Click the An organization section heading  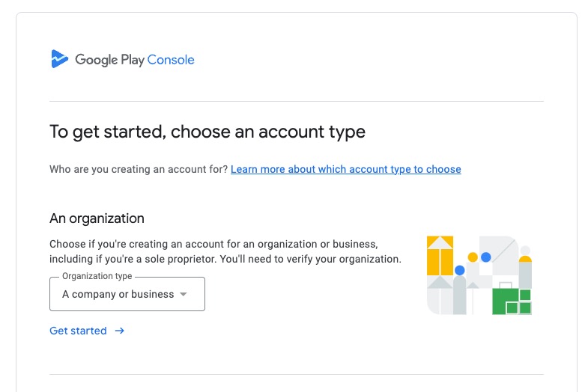[x=97, y=218]
